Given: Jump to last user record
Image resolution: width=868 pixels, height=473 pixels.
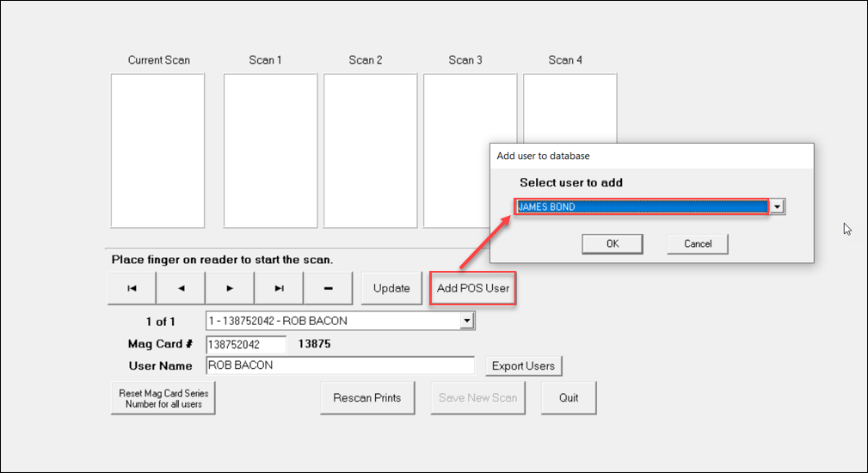Looking at the screenshot, I should pyautogui.click(x=279, y=288).
